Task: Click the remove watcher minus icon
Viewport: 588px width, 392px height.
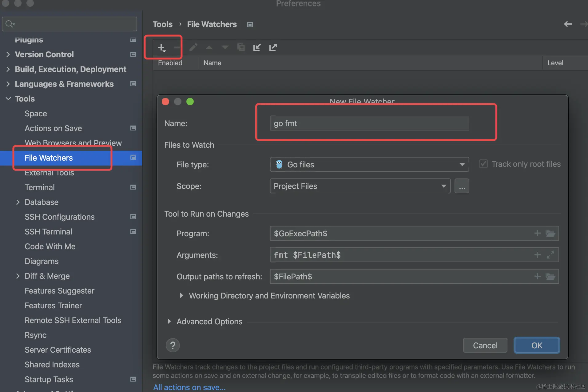Action: (x=177, y=47)
